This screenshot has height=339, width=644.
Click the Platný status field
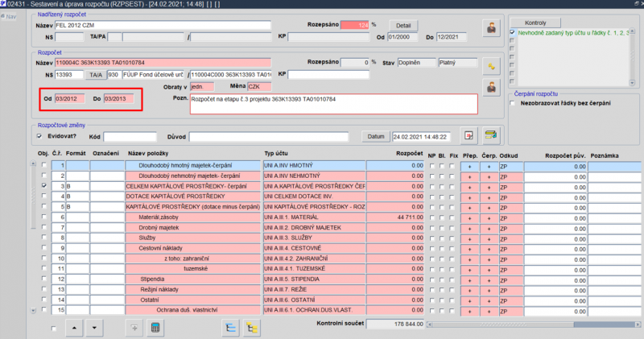[457, 63]
